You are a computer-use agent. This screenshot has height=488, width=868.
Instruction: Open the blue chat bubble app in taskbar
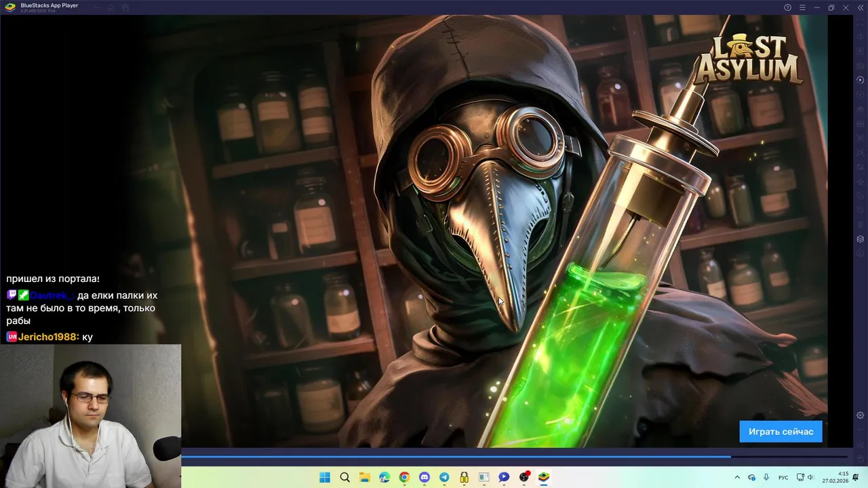tap(504, 477)
